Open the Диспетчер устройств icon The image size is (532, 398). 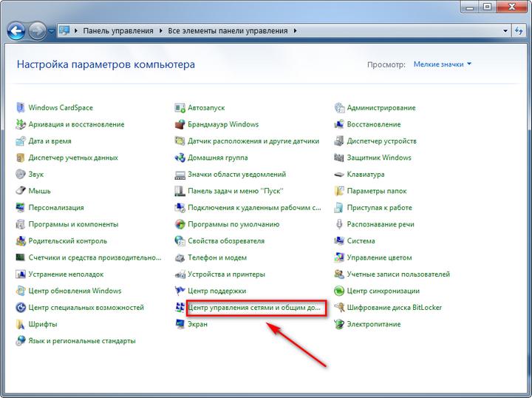tap(339, 141)
